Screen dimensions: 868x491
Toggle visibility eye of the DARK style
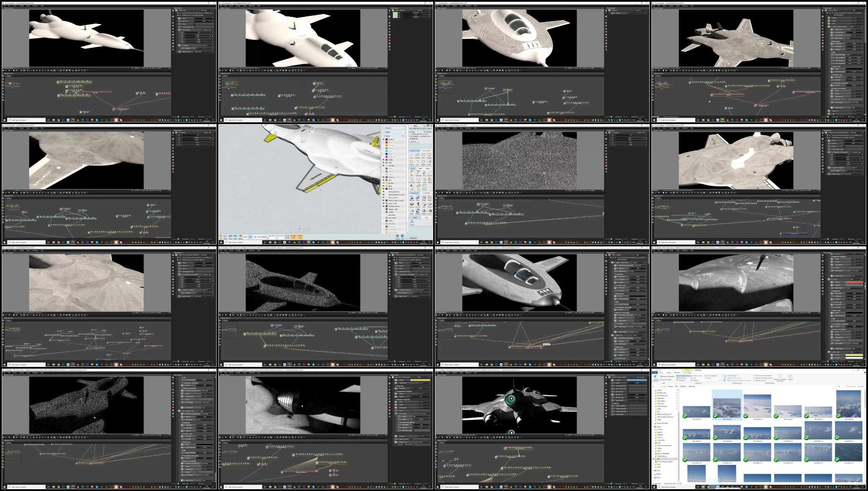[x=383, y=160]
